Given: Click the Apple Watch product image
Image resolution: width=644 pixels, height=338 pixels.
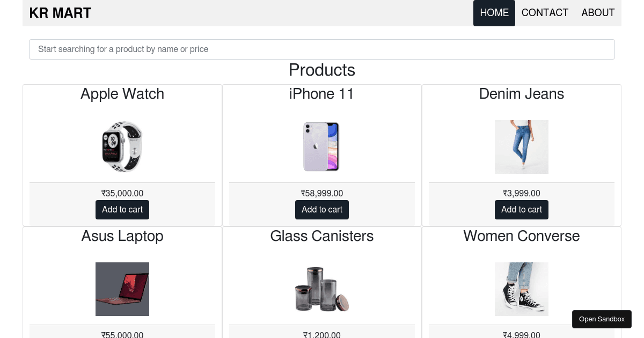Looking at the screenshot, I should point(122,147).
